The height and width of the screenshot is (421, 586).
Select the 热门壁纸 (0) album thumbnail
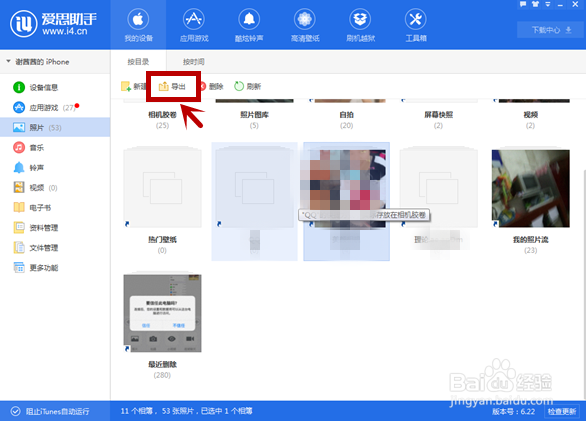click(162, 188)
